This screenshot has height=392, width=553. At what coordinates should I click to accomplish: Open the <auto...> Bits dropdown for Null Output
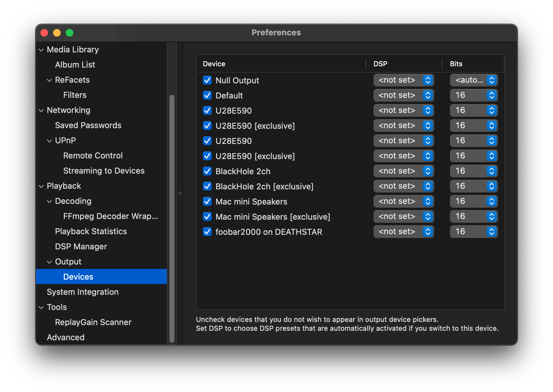tap(474, 80)
